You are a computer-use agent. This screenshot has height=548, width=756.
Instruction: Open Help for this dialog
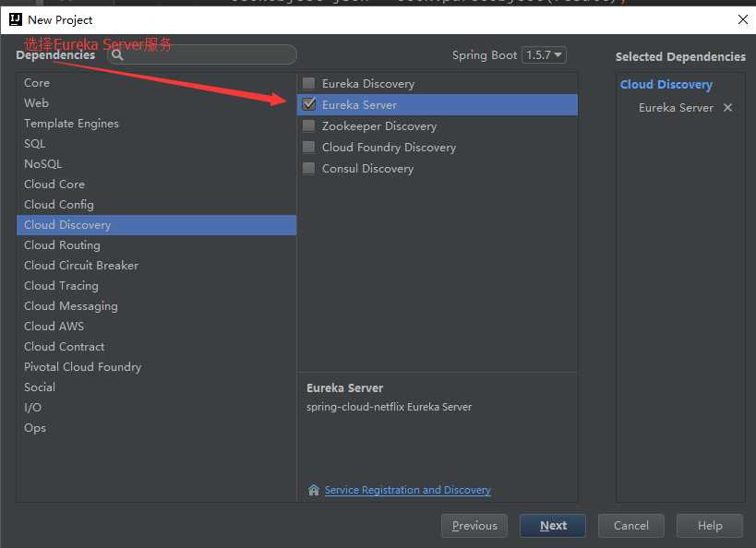click(710, 525)
